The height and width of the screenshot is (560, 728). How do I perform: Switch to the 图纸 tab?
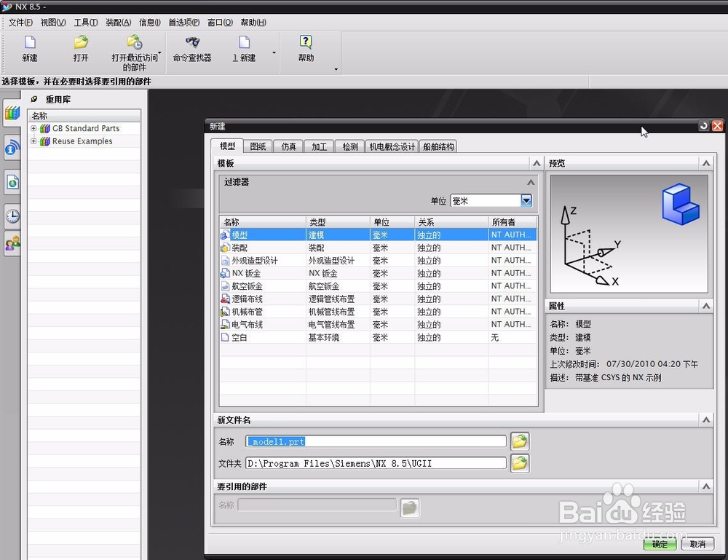pyautogui.click(x=258, y=146)
